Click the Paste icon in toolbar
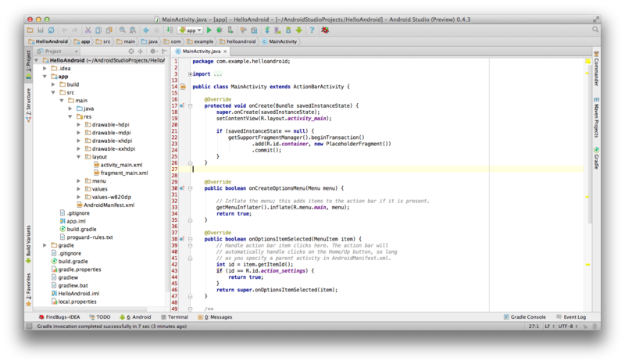 tap(109, 30)
